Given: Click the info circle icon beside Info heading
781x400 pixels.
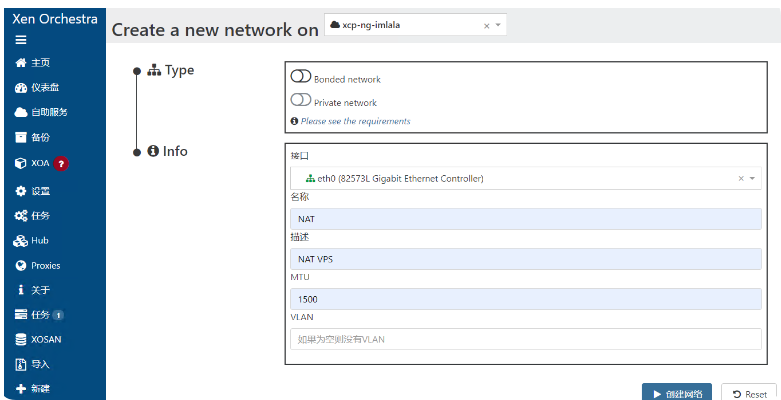Looking at the screenshot, I should click(x=153, y=151).
